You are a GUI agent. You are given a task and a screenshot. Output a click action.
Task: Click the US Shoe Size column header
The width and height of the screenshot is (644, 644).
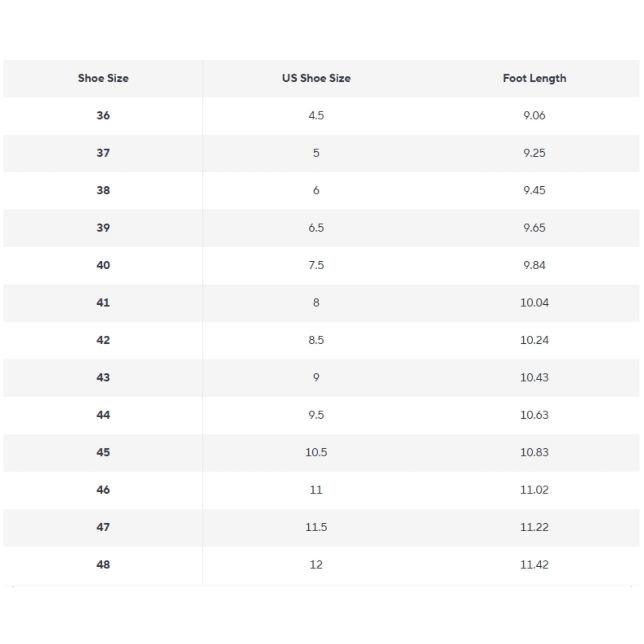click(316, 78)
